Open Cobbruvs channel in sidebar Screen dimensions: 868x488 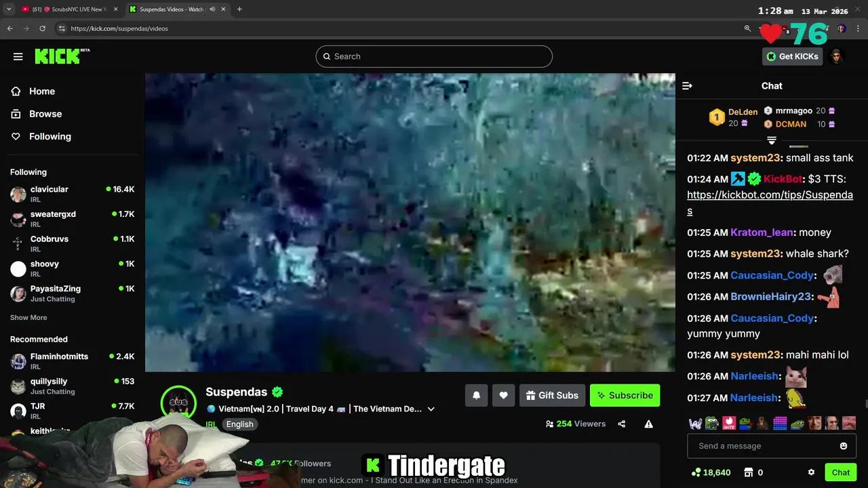click(x=72, y=244)
